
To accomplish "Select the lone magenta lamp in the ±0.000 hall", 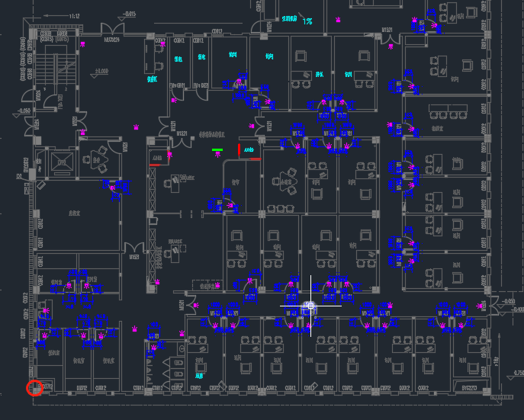I will tap(136, 127).
